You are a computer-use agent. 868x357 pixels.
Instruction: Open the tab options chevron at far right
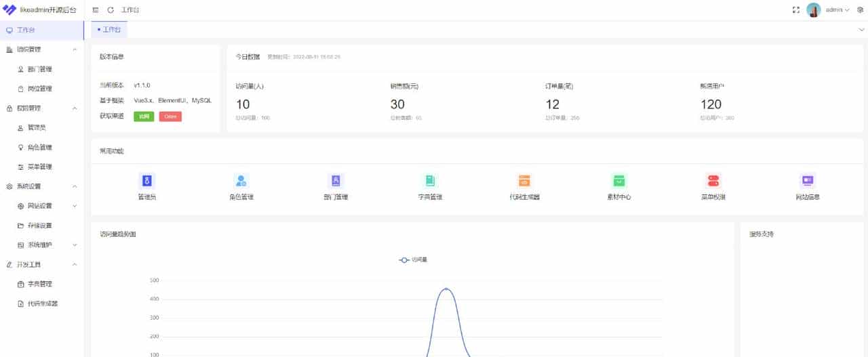point(862,30)
